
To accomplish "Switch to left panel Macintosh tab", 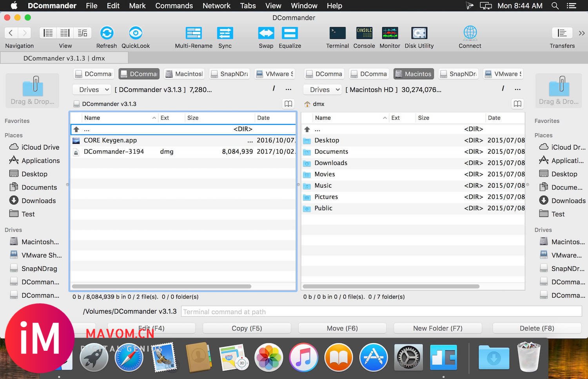I will click(184, 74).
